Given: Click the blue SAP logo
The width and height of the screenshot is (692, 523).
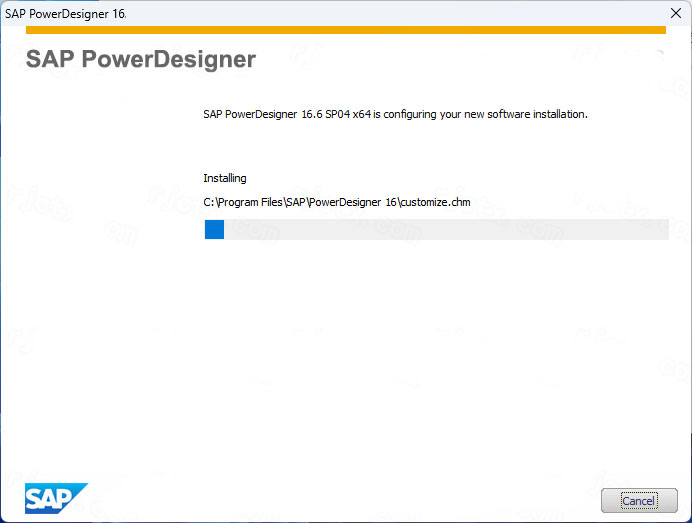Looking at the screenshot, I should click(55, 497).
